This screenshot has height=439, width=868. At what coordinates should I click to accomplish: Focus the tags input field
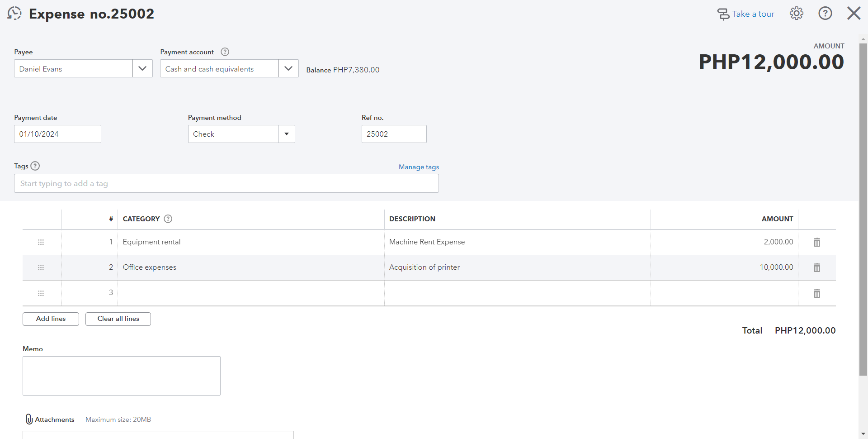point(226,183)
